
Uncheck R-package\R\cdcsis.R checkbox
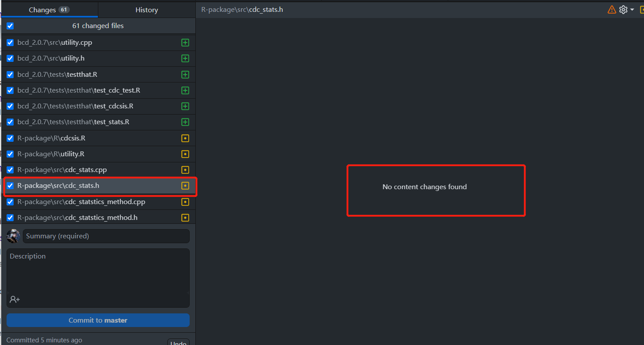click(x=10, y=138)
